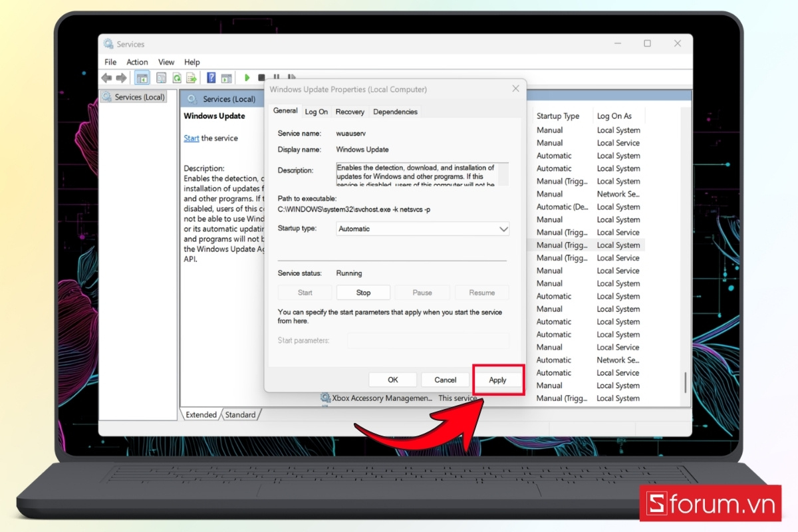
Task: Click the Stop button in the dialog
Action: pyautogui.click(x=363, y=293)
